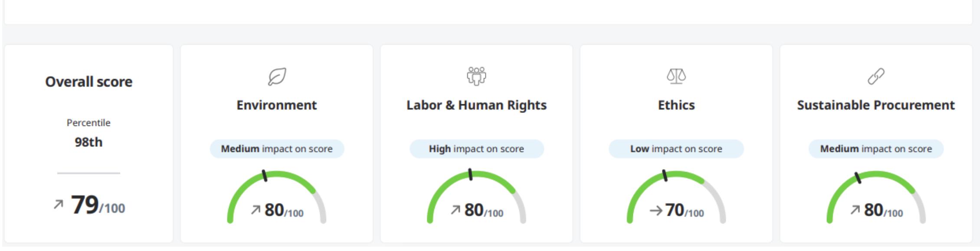Screen dimensions: 980x251
Task: Click the upward trend arrow beside 79/100
Action: (58, 205)
